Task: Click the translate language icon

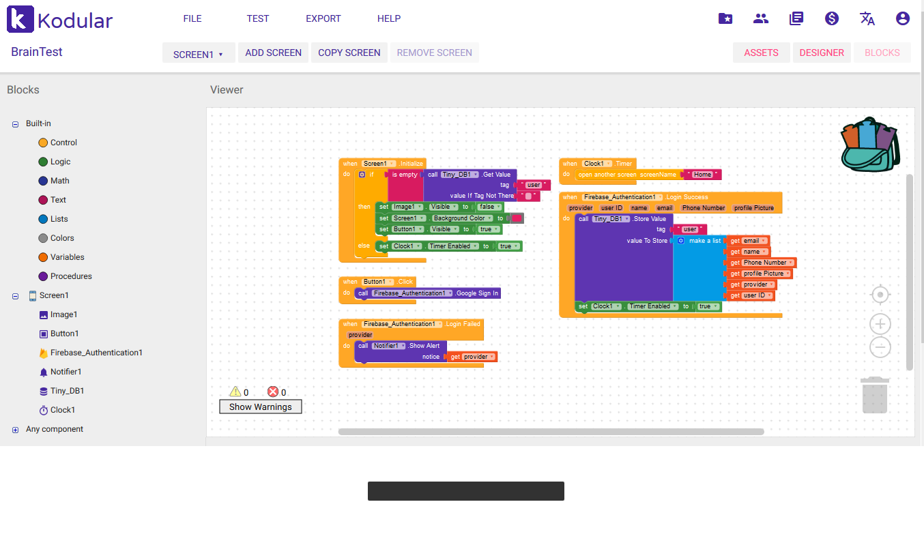Action: 867,18
